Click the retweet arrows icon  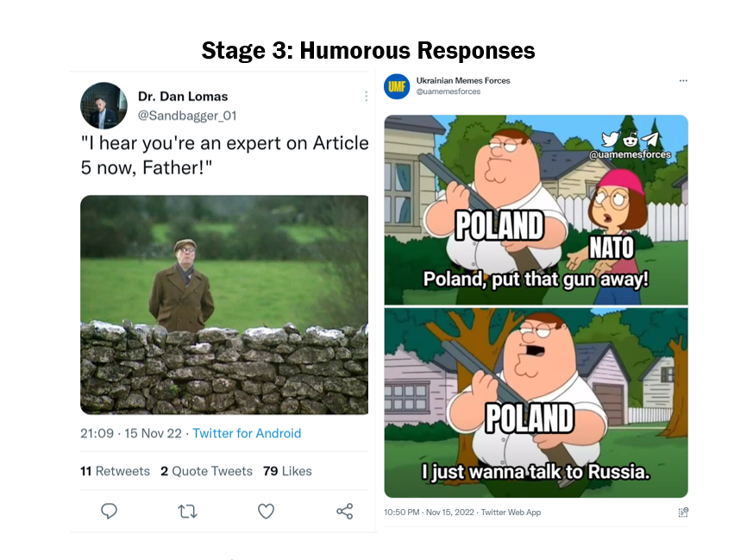[x=187, y=511]
